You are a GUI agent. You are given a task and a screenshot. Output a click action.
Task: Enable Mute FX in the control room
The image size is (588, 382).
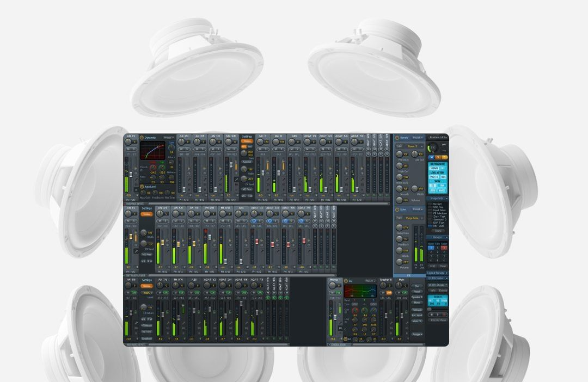click(416, 321)
